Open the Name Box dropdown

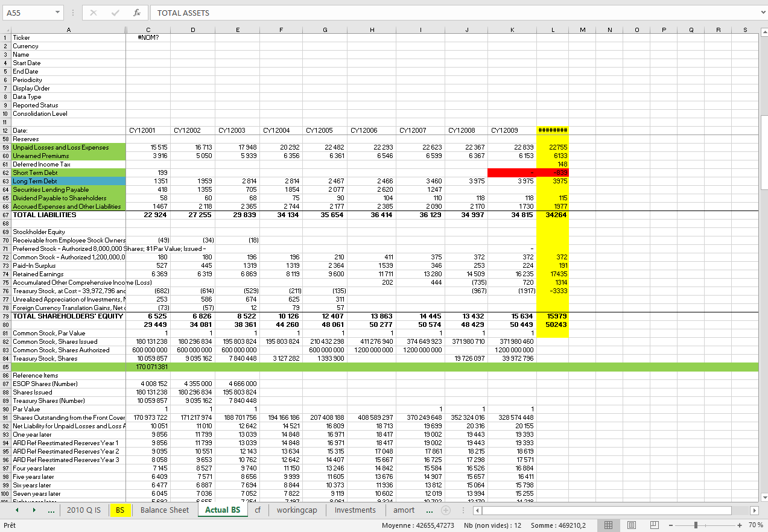click(x=58, y=13)
